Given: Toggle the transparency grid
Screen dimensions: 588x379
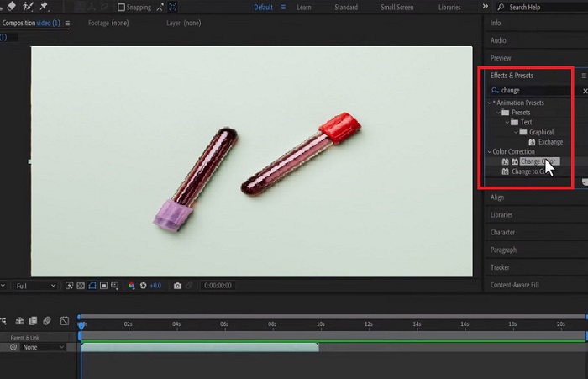Looking at the screenshot, I should pos(81,286).
